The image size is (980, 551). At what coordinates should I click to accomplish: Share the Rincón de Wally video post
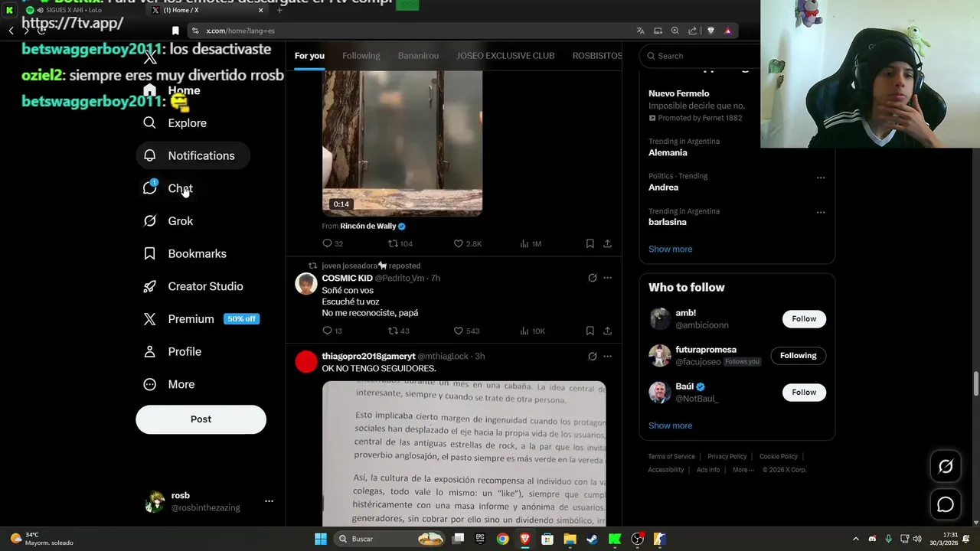click(607, 243)
